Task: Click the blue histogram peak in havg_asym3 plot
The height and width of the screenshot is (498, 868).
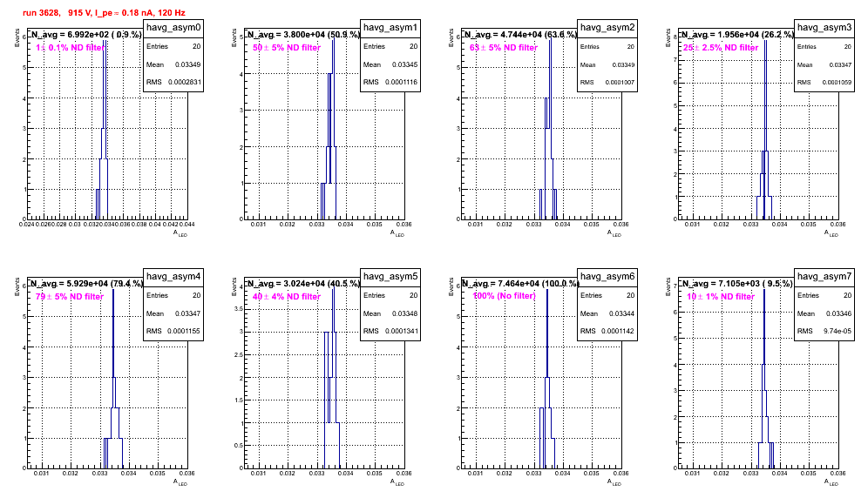Action: click(765, 42)
